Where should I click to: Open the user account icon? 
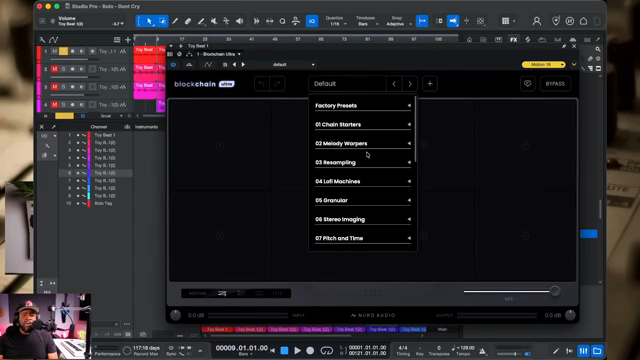pyautogui.click(x=537, y=21)
